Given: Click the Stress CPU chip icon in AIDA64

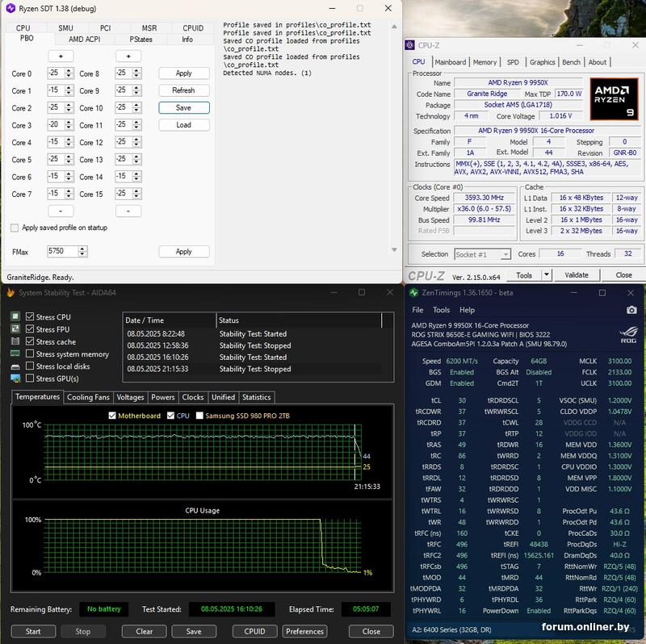Looking at the screenshot, I should (x=15, y=316).
